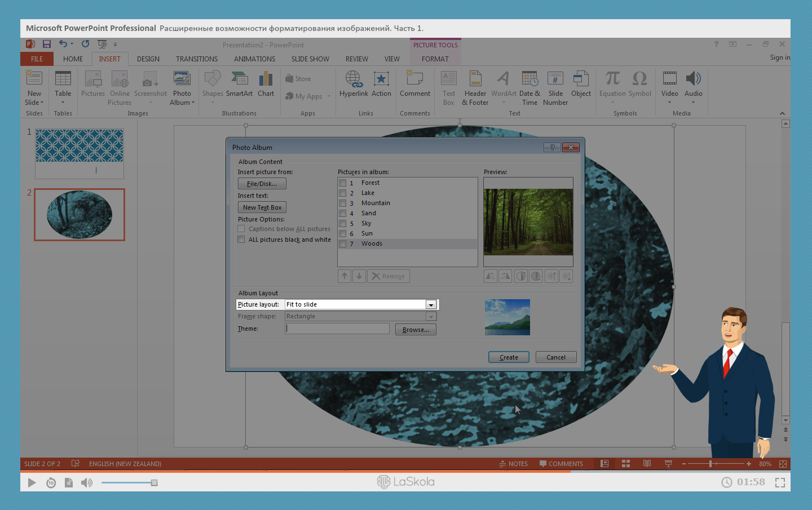Image resolution: width=812 pixels, height=510 pixels.
Task: Enter fullscreen mode in the player
Action: pos(780,482)
